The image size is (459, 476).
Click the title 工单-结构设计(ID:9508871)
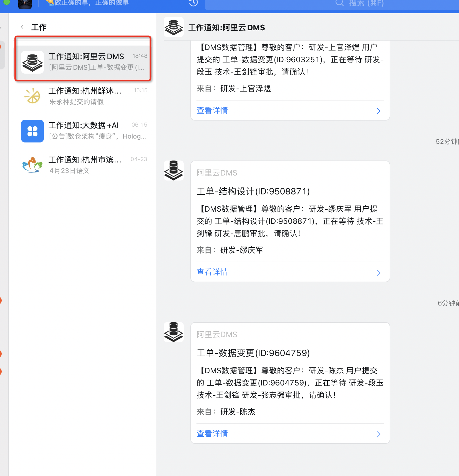(x=253, y=191)
